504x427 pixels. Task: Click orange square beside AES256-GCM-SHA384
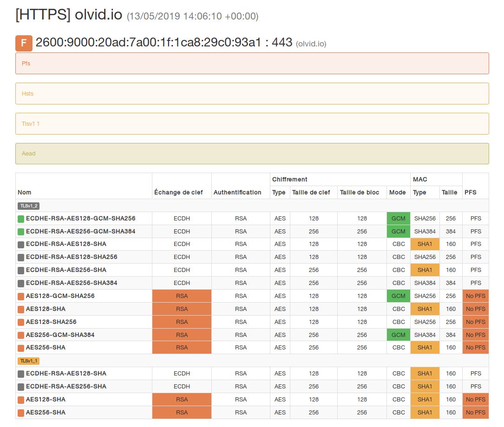pyautogui.click(x=21, y=335)
